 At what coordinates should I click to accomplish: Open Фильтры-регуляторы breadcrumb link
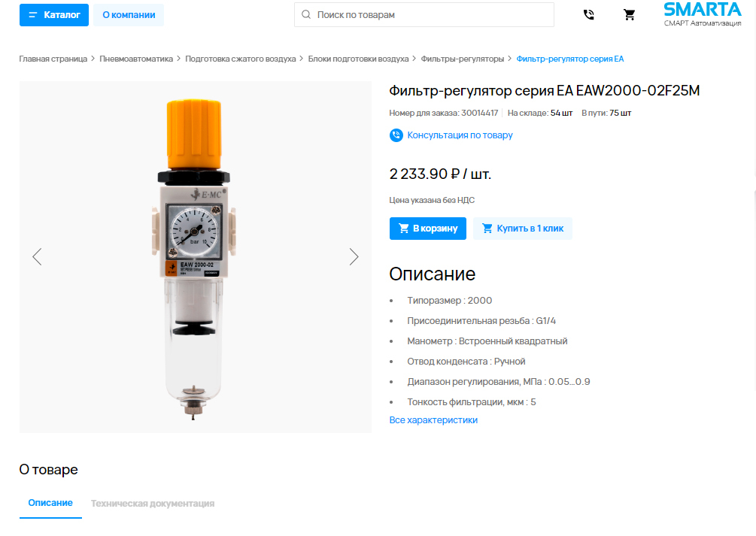point(463,59)
